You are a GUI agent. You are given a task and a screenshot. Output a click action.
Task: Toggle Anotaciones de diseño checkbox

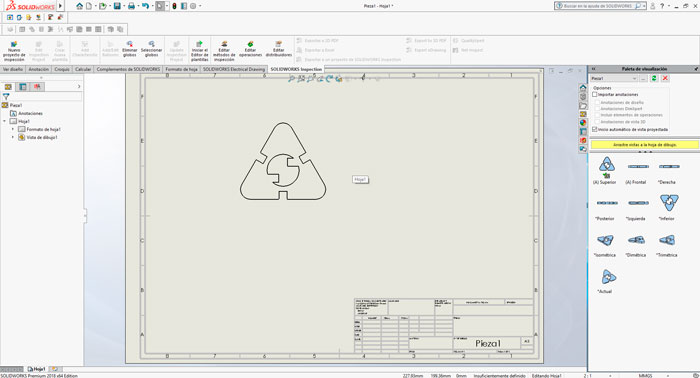click(597, 103)
